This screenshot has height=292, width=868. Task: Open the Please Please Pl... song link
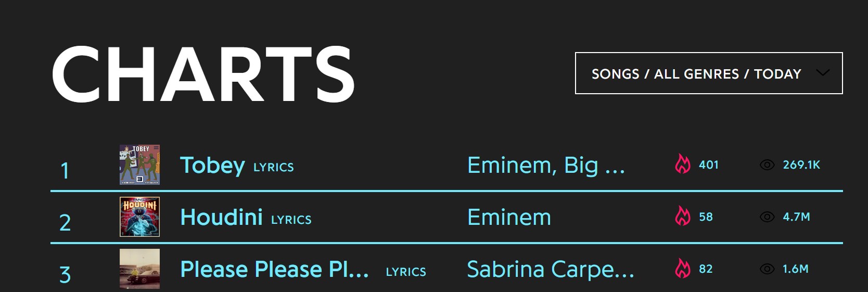[274, 270]
